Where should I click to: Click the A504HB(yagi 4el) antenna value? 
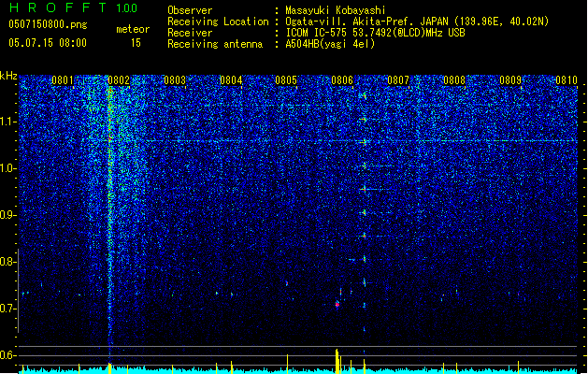coord(330,44)
